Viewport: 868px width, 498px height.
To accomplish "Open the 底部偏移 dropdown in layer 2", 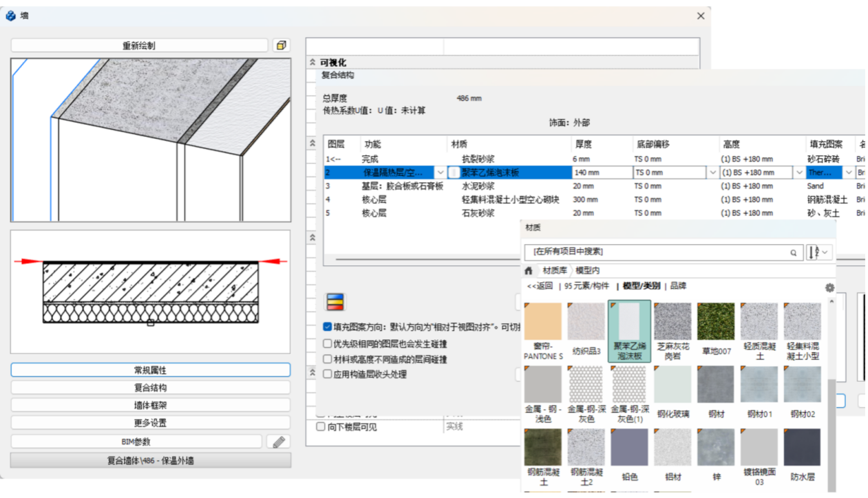I will pos(712,173).
